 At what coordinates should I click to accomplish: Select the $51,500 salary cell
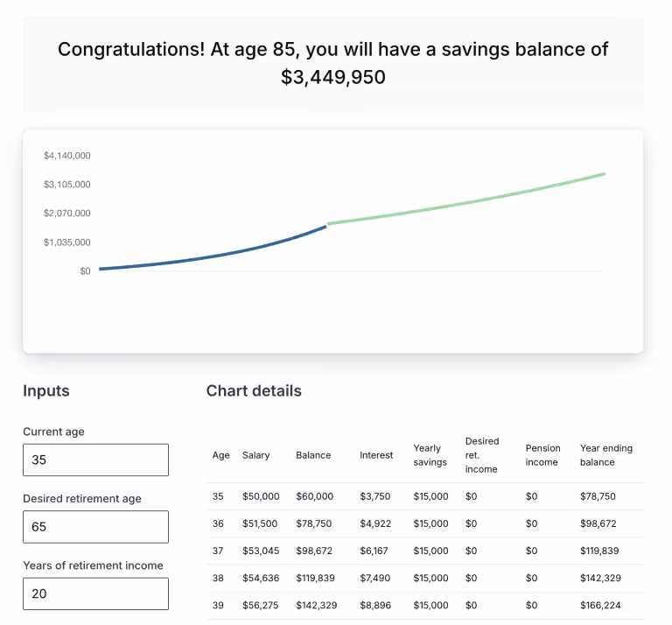(261, 523)
